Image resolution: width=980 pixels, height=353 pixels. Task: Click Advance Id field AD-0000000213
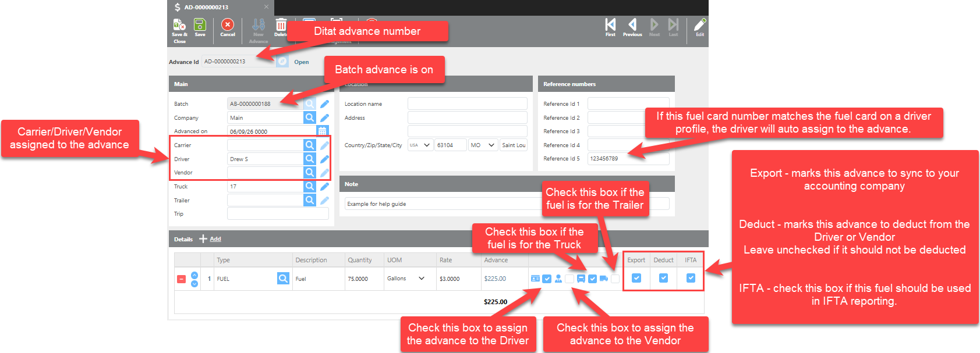pyautogui.click(x=239, y=61)
